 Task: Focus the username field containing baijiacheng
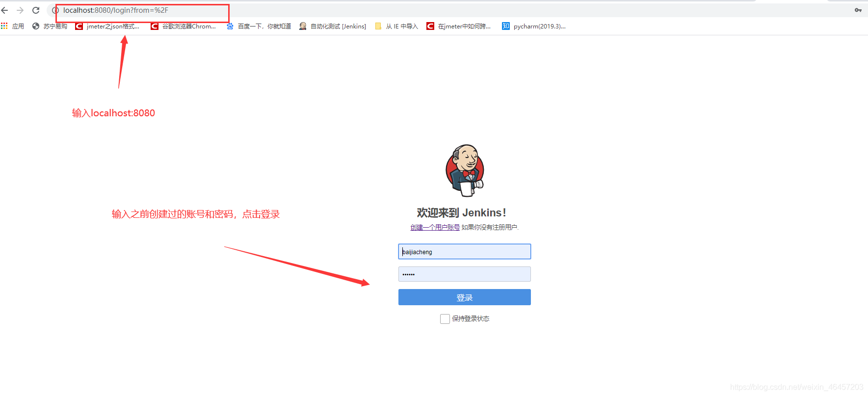pos(465,252)
